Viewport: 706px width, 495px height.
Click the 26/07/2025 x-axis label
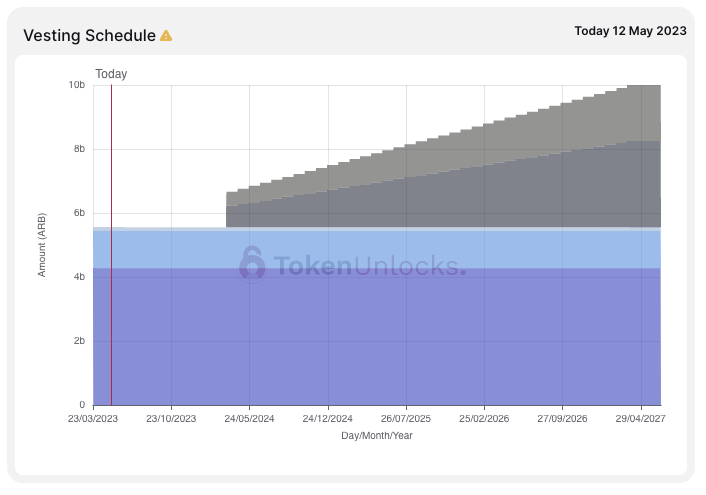(x=406, y=419)
